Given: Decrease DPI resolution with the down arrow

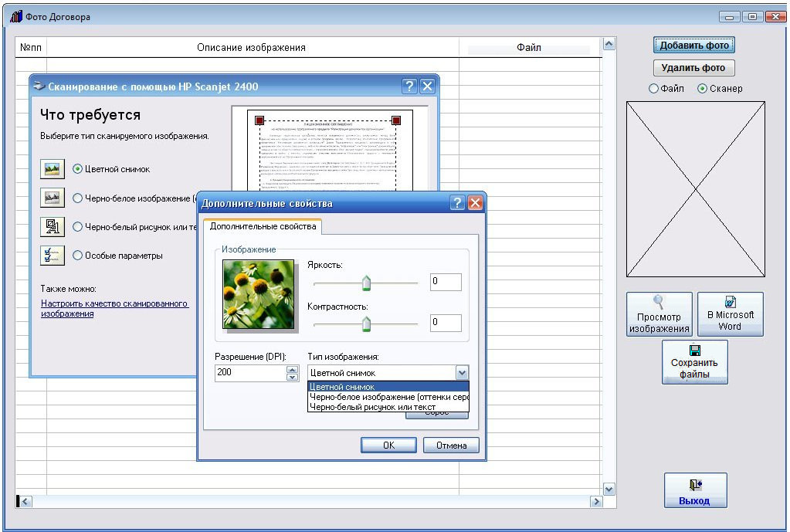Looking at the screenshot, I should pos(292,377).
